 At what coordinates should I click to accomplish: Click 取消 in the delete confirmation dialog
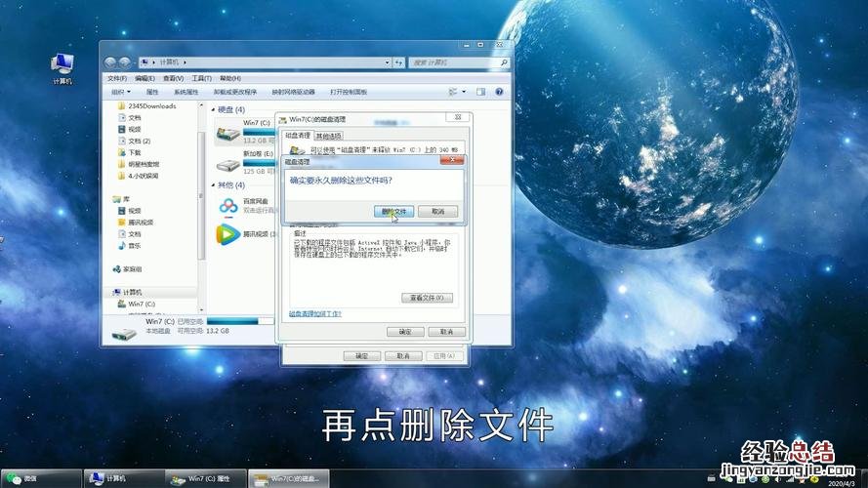coord(437,212)
